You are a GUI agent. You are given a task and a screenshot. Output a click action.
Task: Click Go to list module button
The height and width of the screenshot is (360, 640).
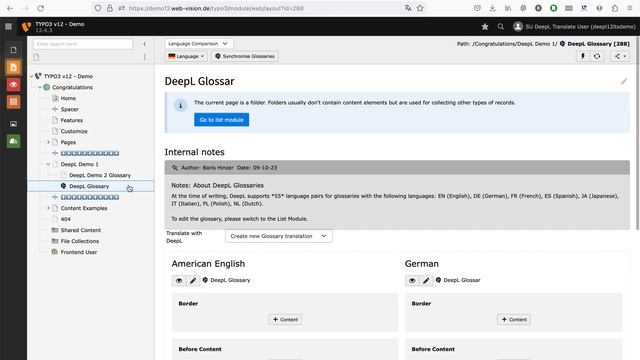[x=222, y=120]
